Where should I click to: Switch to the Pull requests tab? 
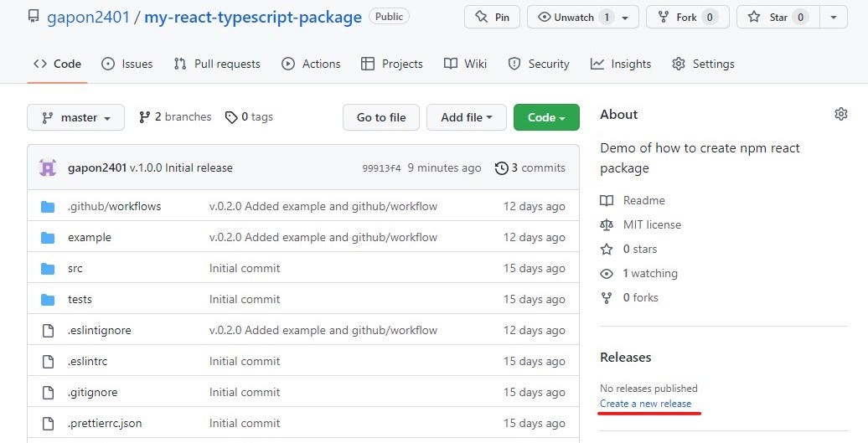point(217,64)
